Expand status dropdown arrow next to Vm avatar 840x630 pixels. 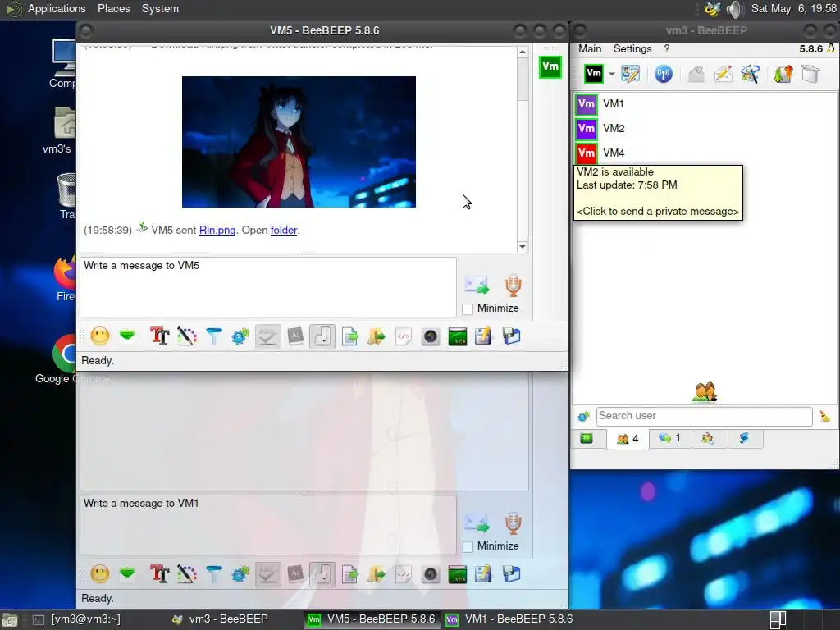pyautogui.click(x=611, y=74)
